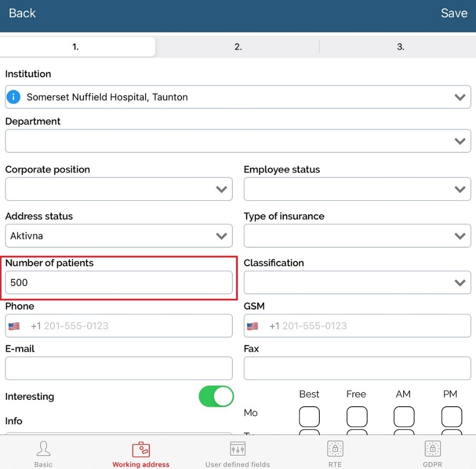This screenshot has width=476, height=469.
Task: Tick the Monday PM checkbox
Action: click(451, 417)
